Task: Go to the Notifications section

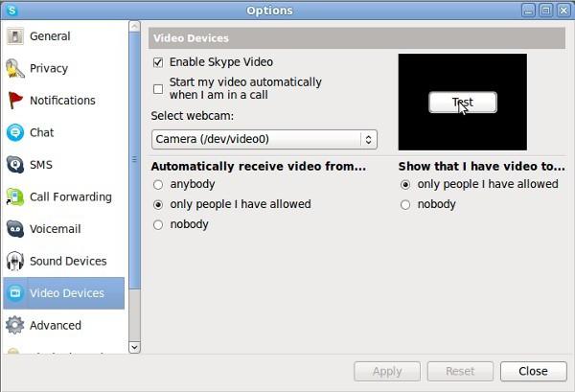Action: tap(62, 100)
